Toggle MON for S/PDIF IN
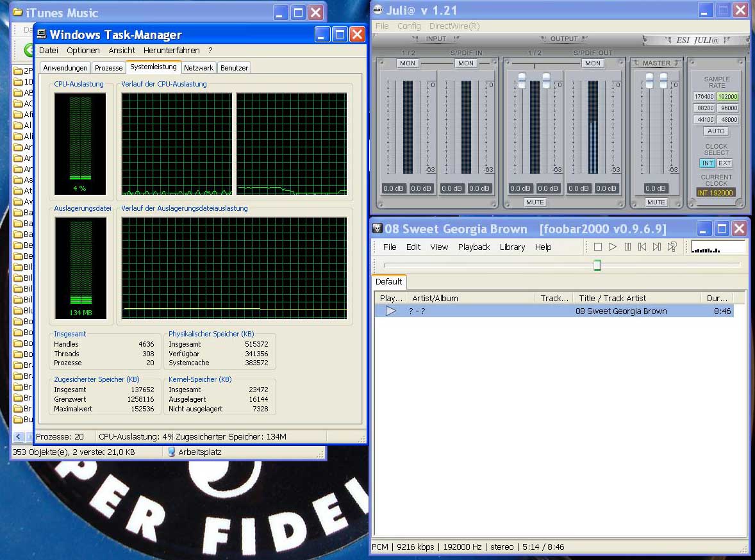The image size is (755, 560). (x=465, y=63)
